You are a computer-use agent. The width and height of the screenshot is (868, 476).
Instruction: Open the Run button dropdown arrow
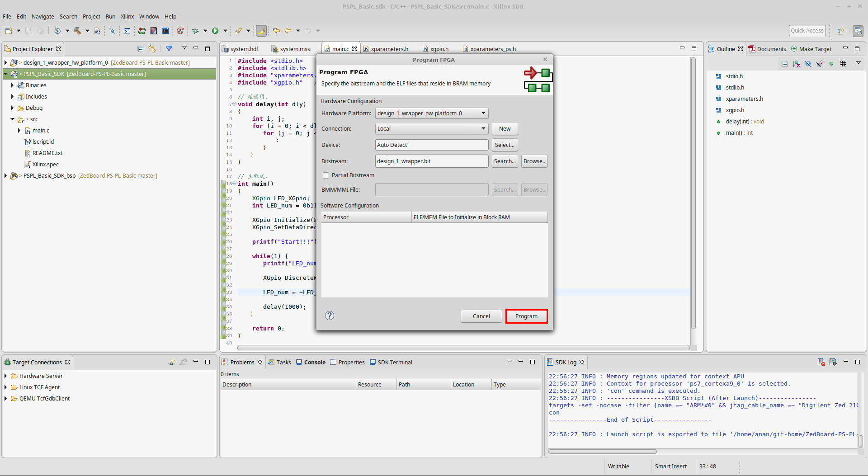[225, 31]
